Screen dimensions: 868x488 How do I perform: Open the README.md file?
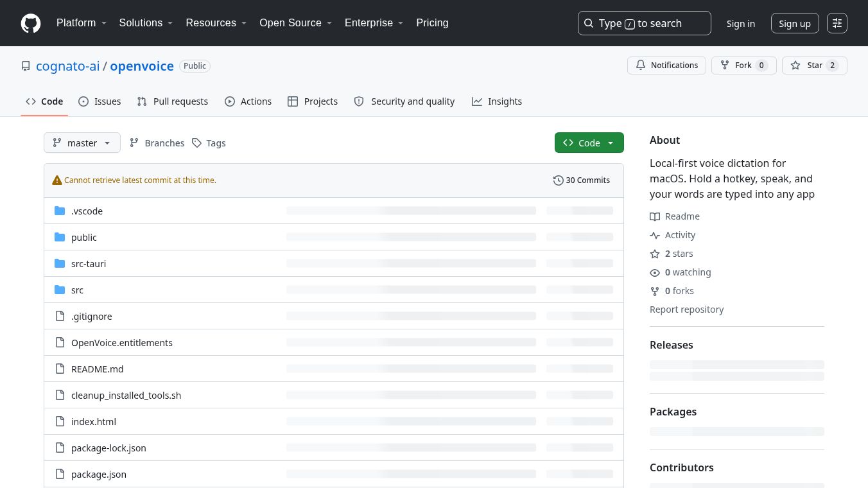coord(97,369)
